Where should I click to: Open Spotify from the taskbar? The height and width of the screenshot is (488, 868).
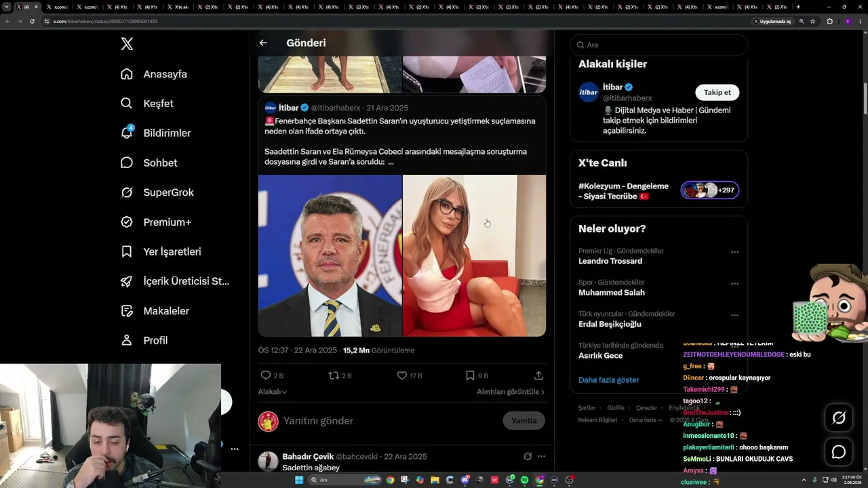click(x=525, y=480)
